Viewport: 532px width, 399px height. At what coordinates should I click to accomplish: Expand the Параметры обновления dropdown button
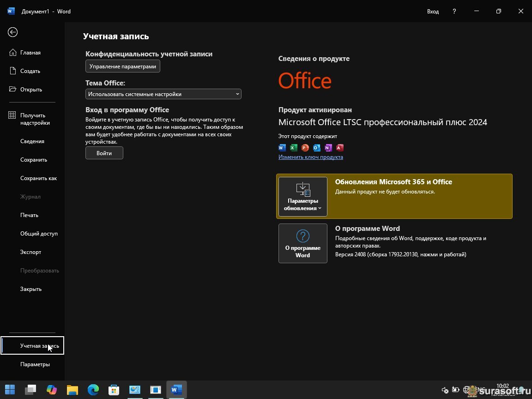[302, 197]
